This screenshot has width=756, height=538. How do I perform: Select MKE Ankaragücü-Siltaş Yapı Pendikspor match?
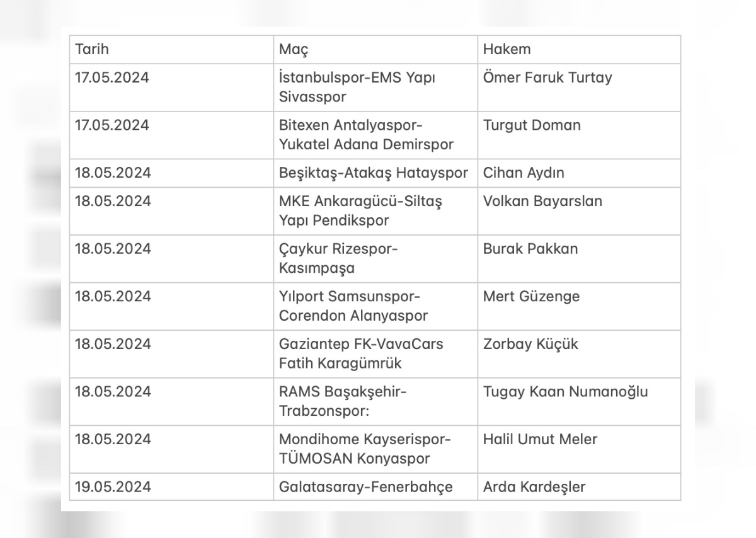(360, 211)
